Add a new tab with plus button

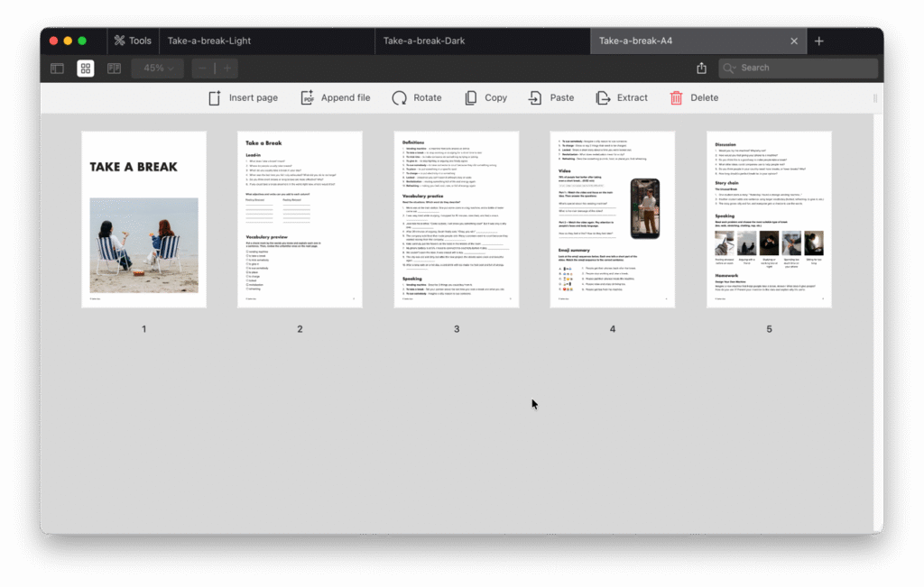tap(819, 41)
